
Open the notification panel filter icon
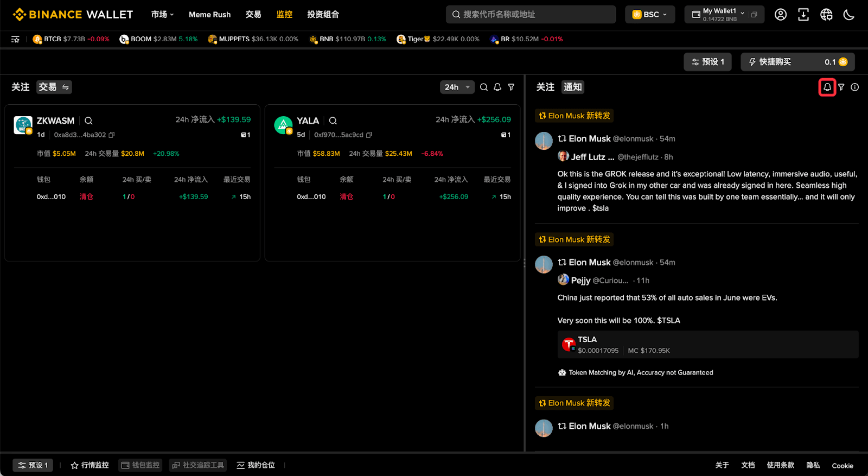pos(841,87)
